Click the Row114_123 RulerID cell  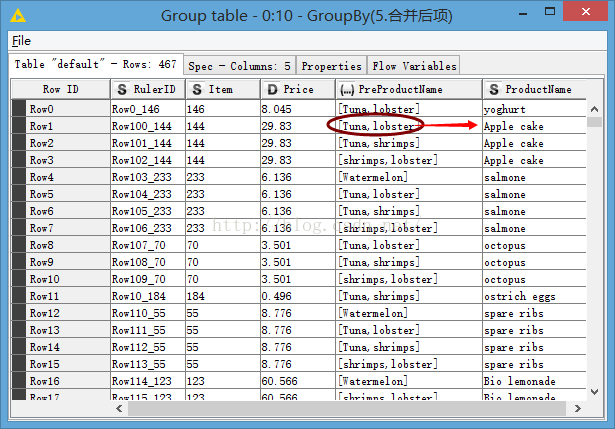148,381
